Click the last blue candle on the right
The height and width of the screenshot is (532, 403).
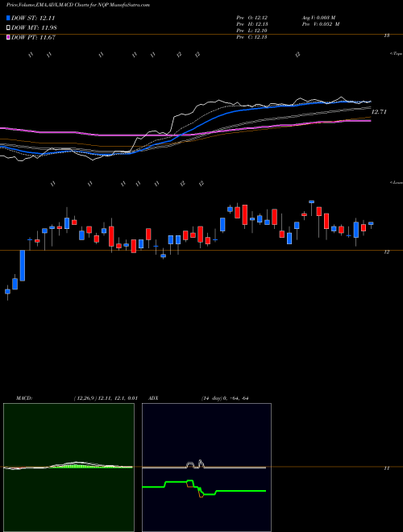coord(371,223)
